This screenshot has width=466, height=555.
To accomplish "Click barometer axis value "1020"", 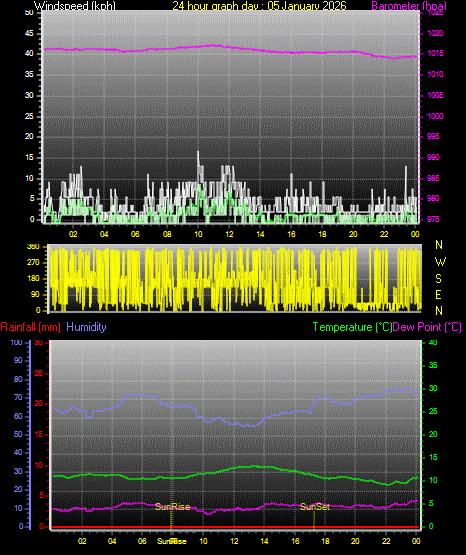I will pyautogui.click(x=436, y=33).
